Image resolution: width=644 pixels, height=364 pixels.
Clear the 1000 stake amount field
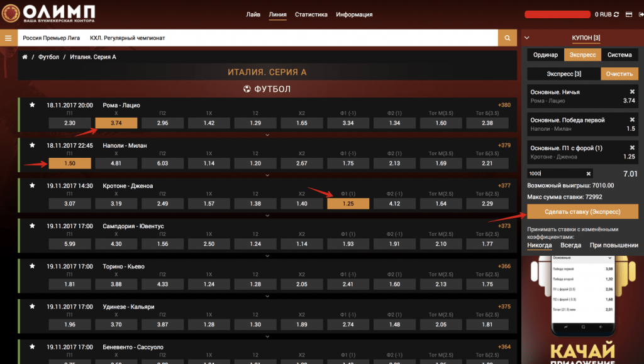coord(589,174)
